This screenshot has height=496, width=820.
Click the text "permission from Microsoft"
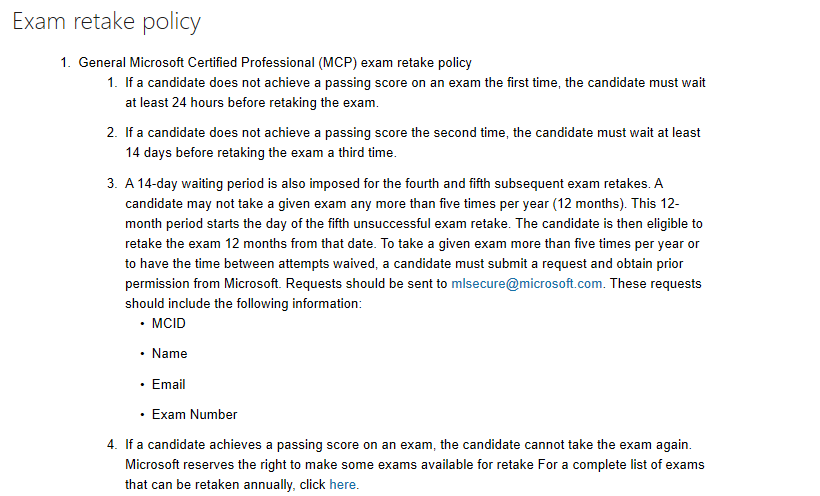[x=202, y=284]
